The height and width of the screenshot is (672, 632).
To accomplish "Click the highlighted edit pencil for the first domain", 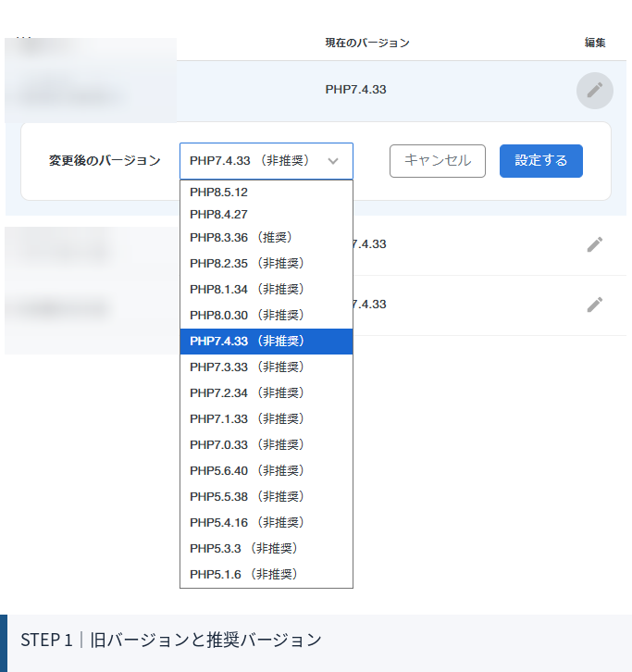I will click(595, 91).
